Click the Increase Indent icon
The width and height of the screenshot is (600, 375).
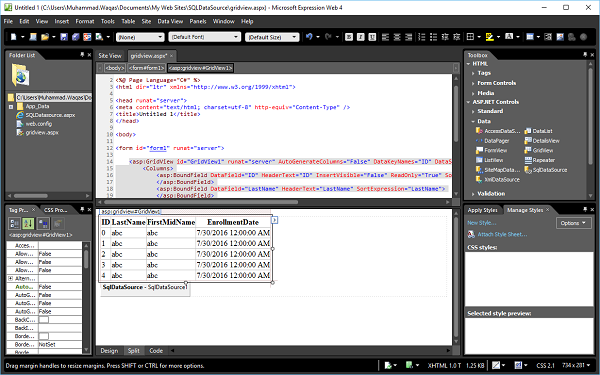(x=457, y=37)
